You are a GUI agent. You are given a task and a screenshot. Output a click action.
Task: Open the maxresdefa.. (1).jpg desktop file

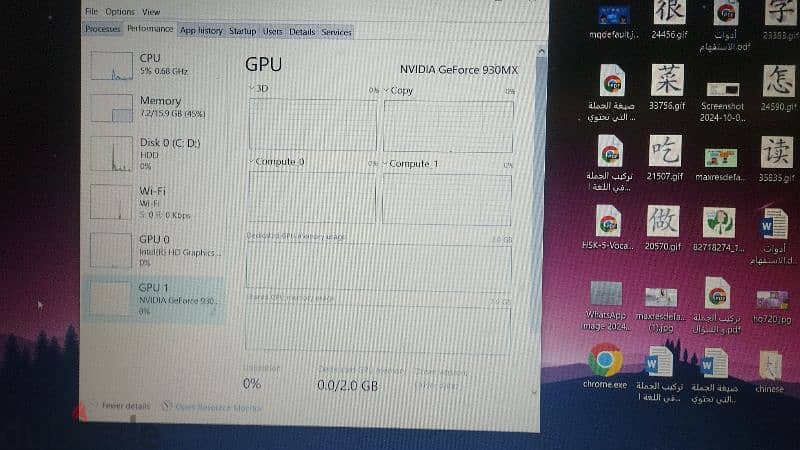(x=661, y=310)
